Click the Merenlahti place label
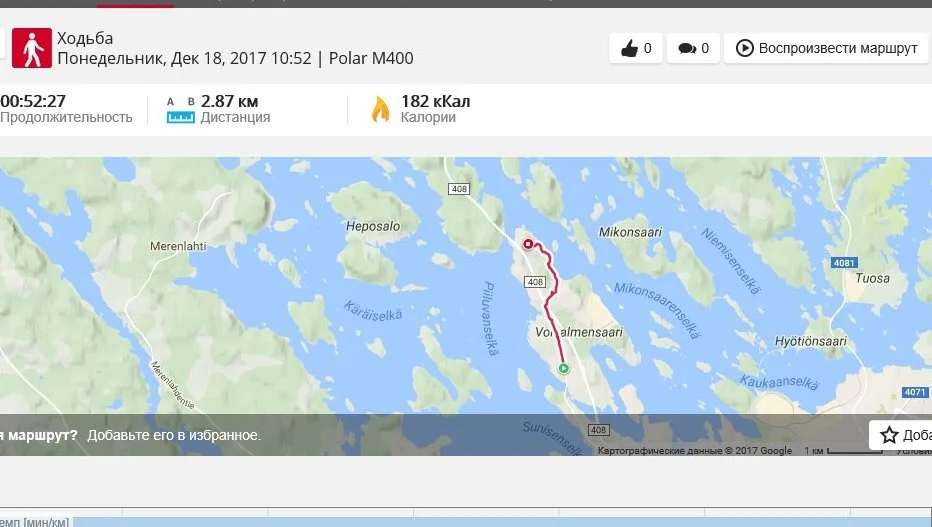Screen dimensions: 932x527 [x=178, y=246]
